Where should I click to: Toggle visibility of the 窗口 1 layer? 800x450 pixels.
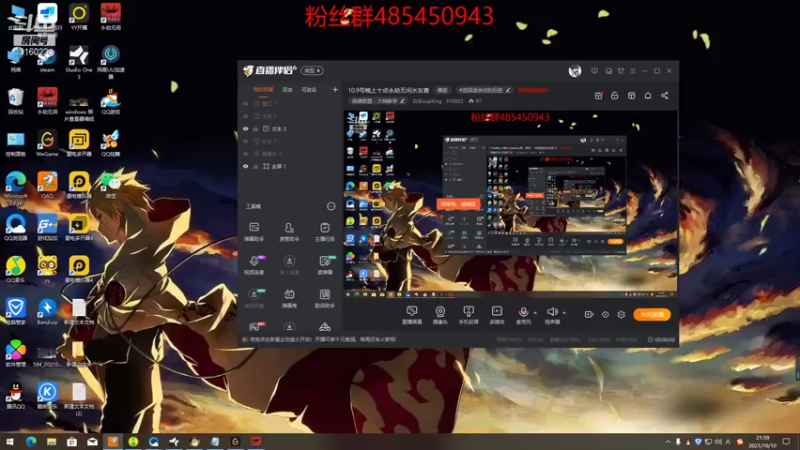coord(245,104)
